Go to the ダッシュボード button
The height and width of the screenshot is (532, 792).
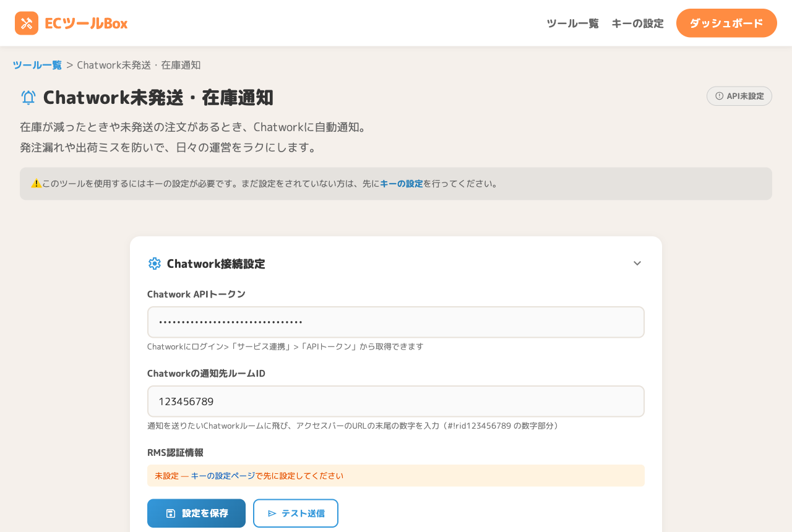tap(726, 23)
